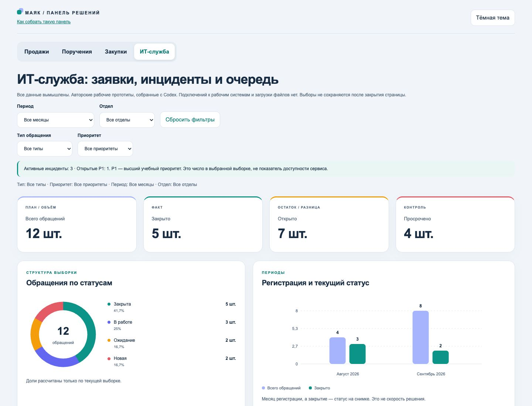Click the Всего обращений chart legend entry
The image size is (532, 406).
tap(281, 388)
